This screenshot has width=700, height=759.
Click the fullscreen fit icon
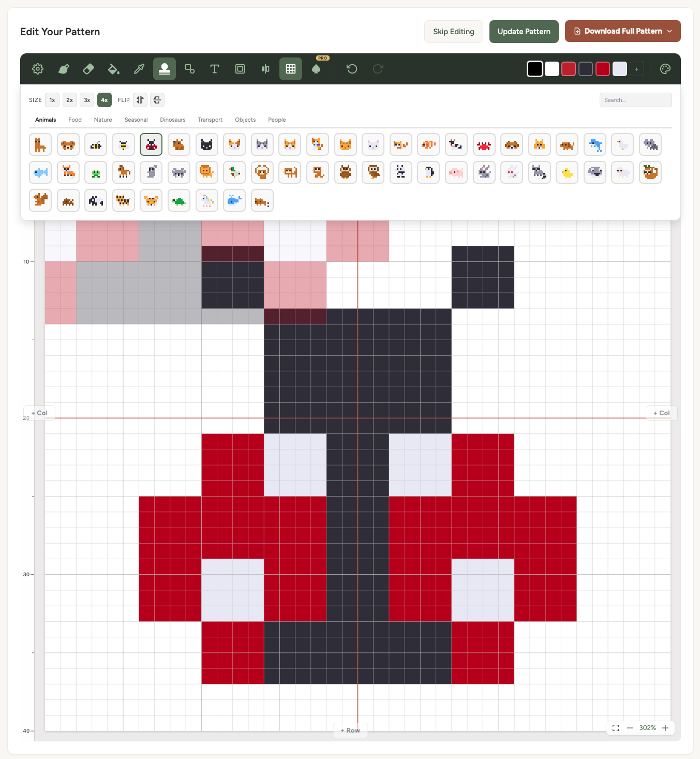(616, 728)
